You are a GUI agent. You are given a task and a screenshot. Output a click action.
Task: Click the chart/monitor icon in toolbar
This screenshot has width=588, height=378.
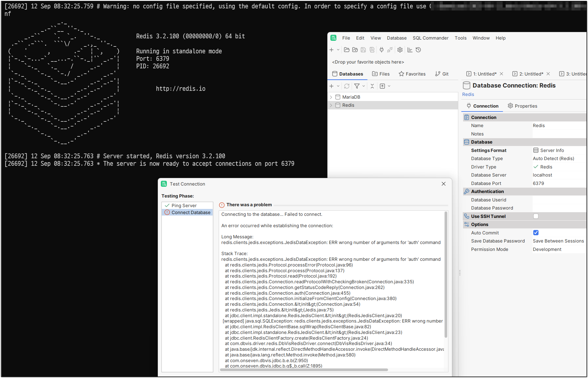(x=410, y=50)
